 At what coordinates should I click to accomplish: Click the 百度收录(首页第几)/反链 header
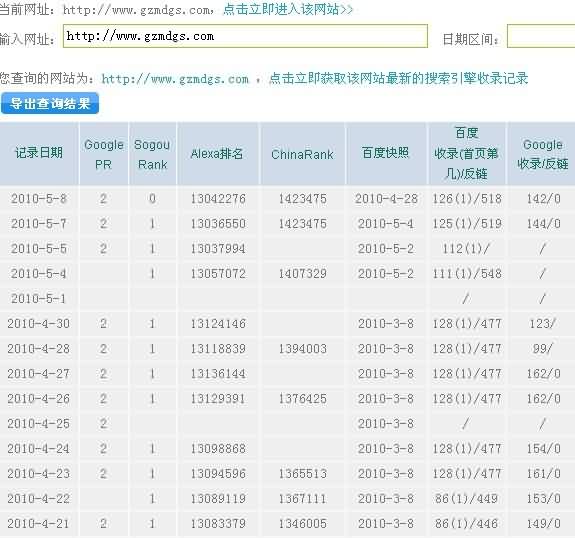pos(466,153)
